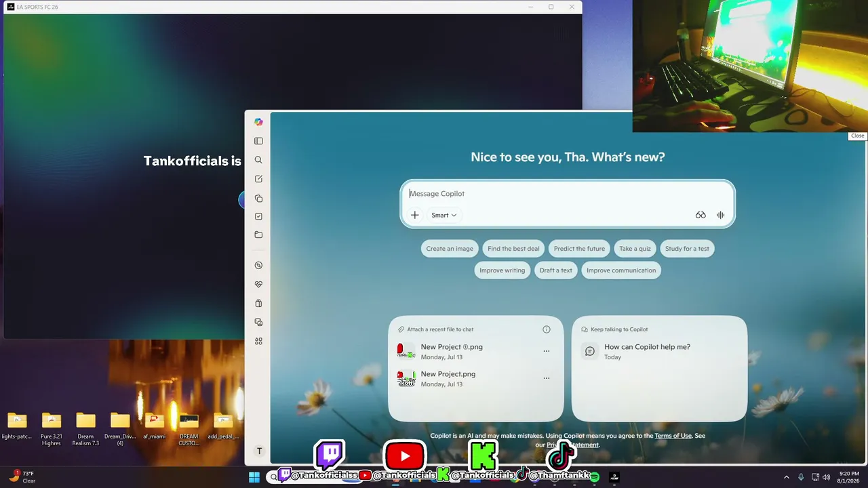Open the image gallery icon in sidebar
Image resolution: width=868 pixels, height=488 pixels.
pyautogui.click(x=258, y=323)
